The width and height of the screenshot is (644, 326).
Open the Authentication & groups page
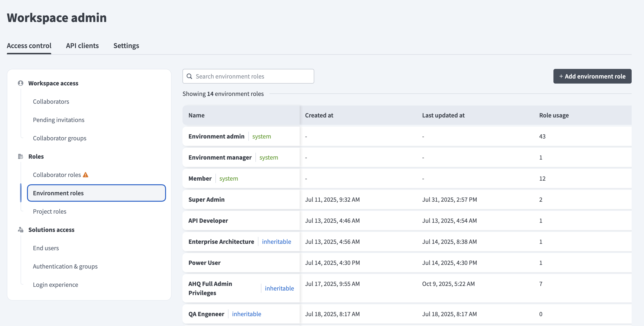point(65,266)
